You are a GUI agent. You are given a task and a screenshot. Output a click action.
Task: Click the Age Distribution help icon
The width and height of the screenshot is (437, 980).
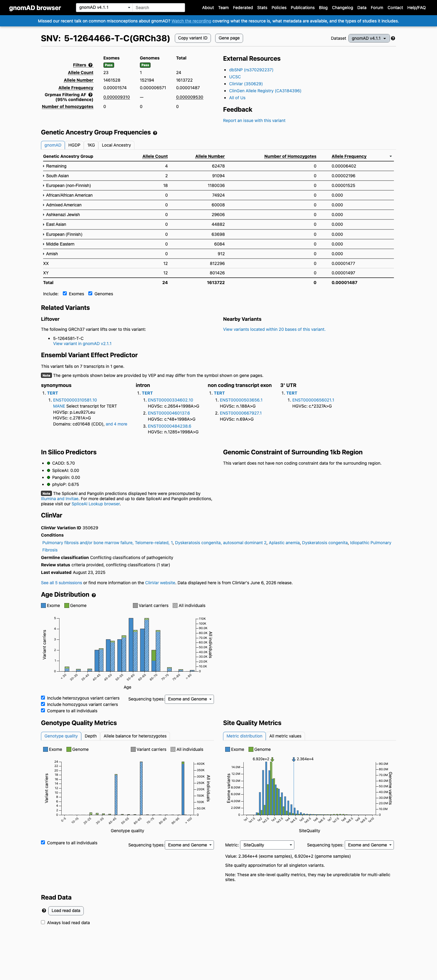click(x=93, y=595)
